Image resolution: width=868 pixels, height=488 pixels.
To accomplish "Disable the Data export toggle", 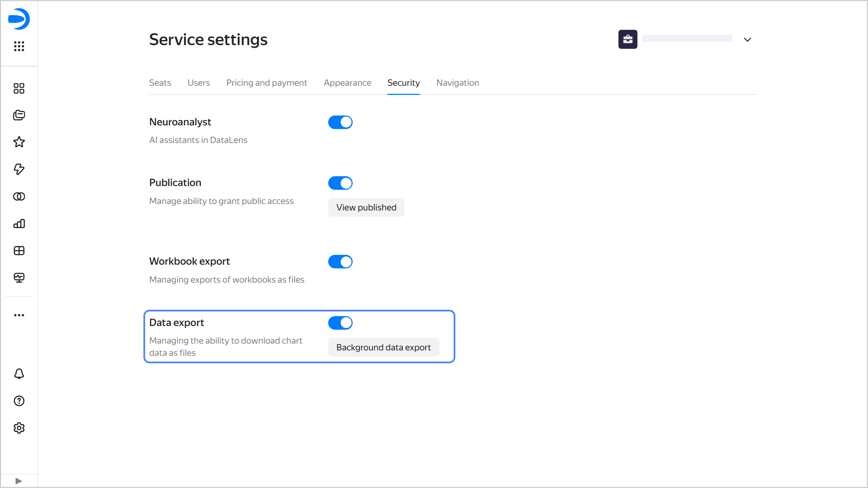I will 340,323.
